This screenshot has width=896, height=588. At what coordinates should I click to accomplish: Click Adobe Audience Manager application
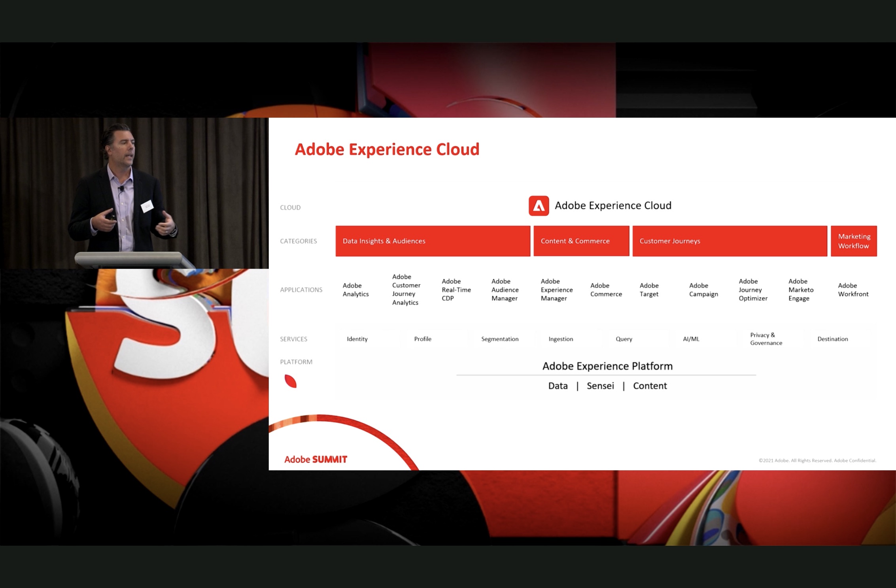click(x=505, y=290)
